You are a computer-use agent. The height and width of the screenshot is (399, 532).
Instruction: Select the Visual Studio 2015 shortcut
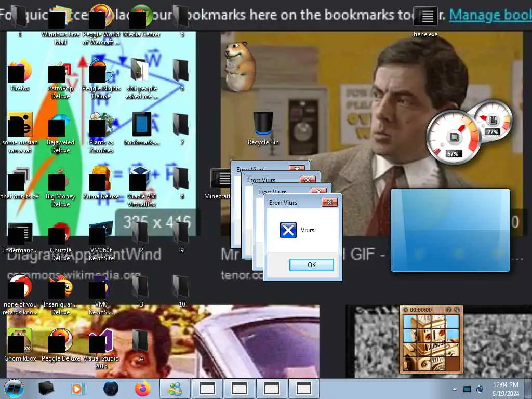pos(101,350)
